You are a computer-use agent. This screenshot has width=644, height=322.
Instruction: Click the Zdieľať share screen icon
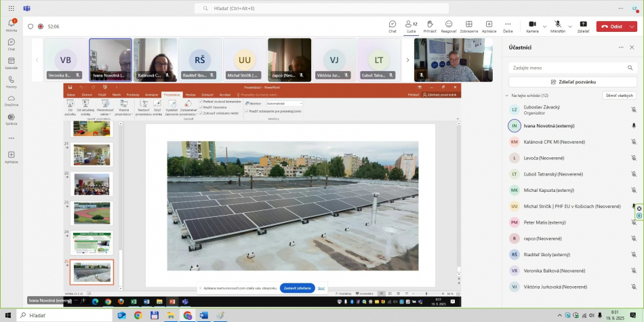[583, 26]
